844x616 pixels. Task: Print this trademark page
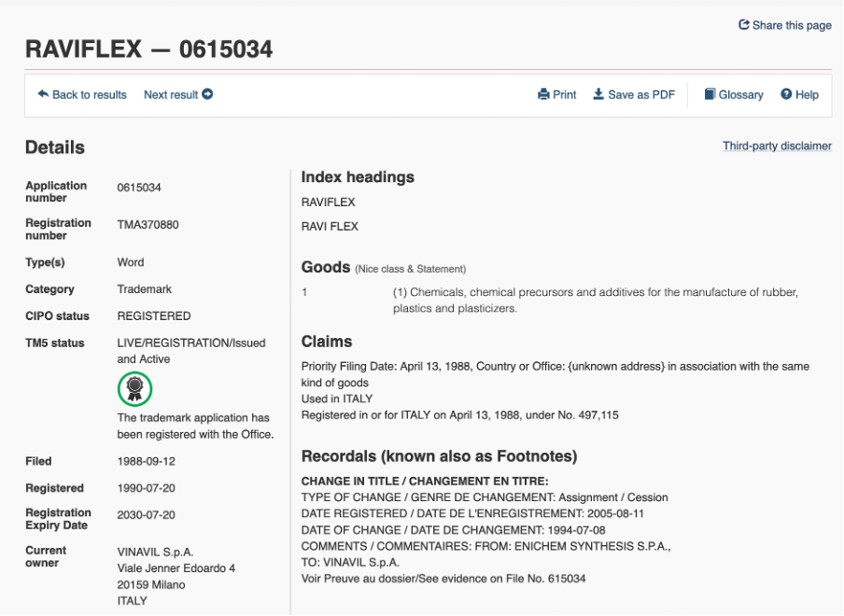coord(557,94)
